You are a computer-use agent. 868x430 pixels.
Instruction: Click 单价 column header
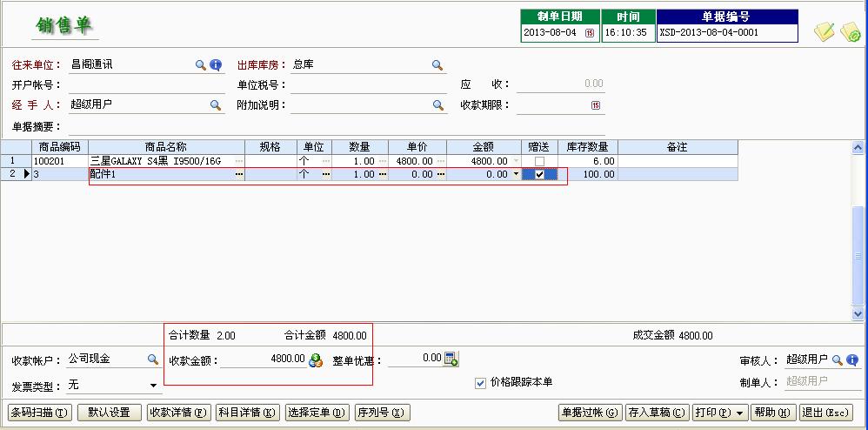[417, 147]
